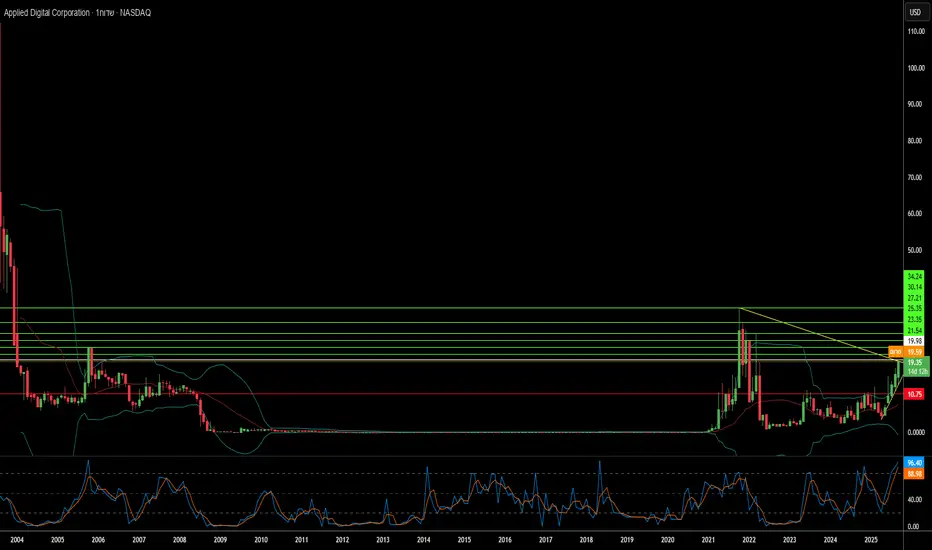Select the 34.24 green price label
The image size is (932, 550).
915,276
